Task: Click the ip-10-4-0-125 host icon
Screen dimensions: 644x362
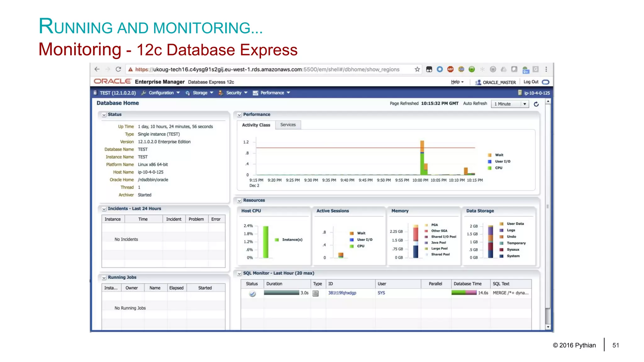Action: tap(520, 93)
